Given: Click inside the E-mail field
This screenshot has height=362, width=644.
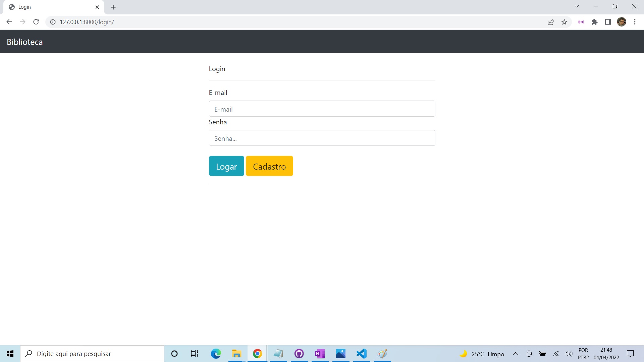Looking at the screenshot, I should coord(322,109).
